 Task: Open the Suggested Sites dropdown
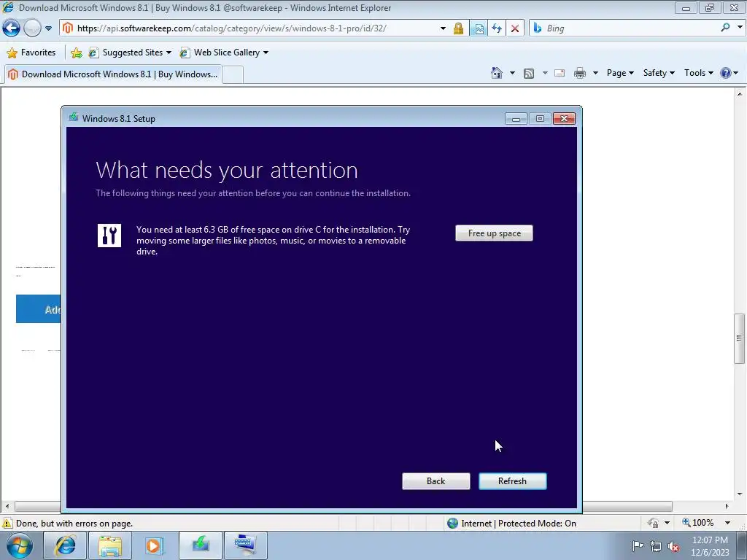coord(130,52)
